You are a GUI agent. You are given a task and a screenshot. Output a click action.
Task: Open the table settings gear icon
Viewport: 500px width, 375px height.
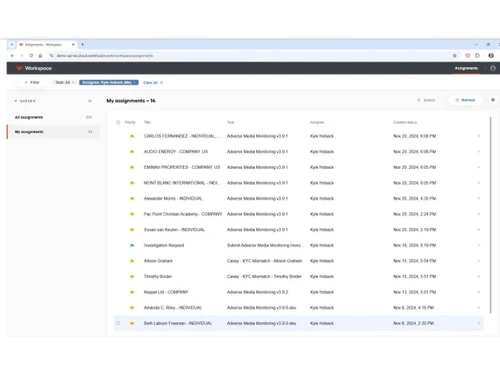(x=493, y=100)
